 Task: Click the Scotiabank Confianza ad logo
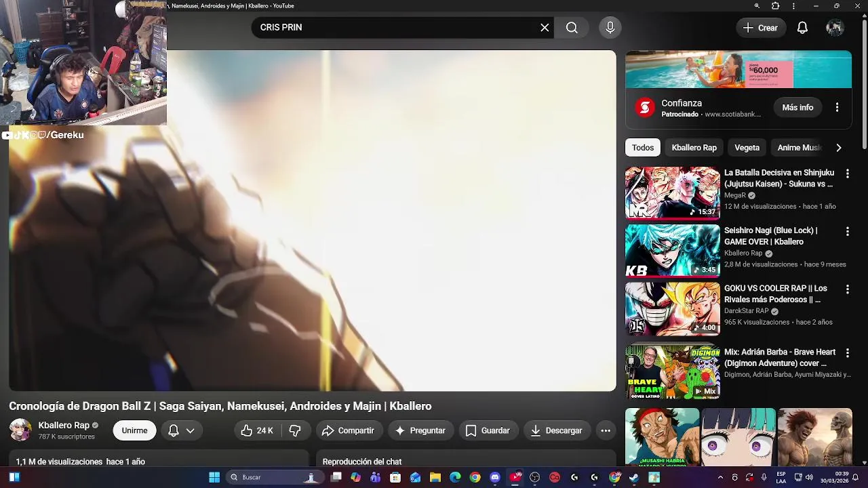(644, 107)
